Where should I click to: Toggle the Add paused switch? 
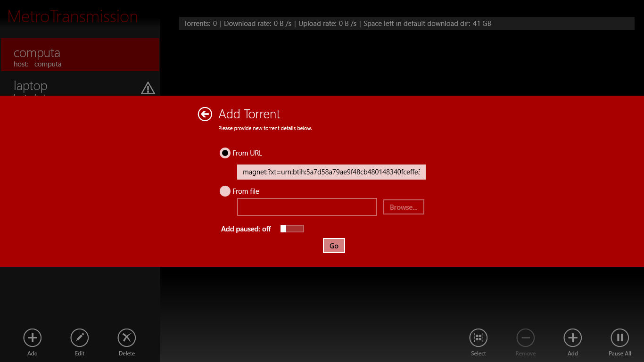point(292,229)
